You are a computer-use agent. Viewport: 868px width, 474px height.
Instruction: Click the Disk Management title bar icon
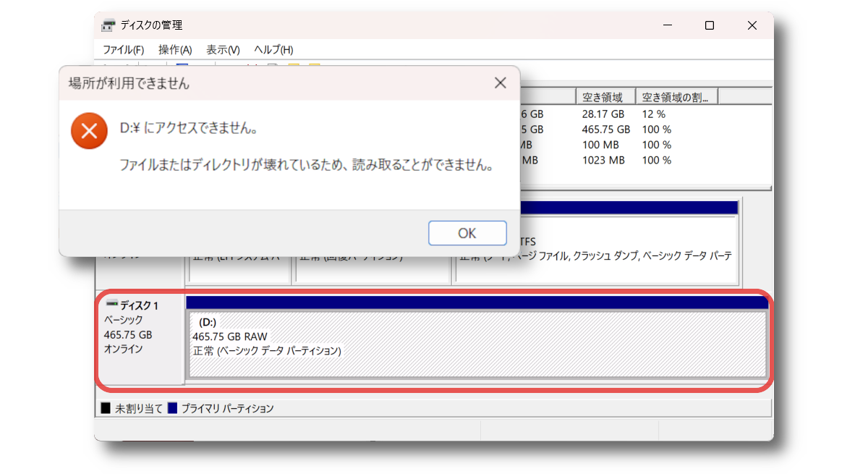[x=108, y=25]
